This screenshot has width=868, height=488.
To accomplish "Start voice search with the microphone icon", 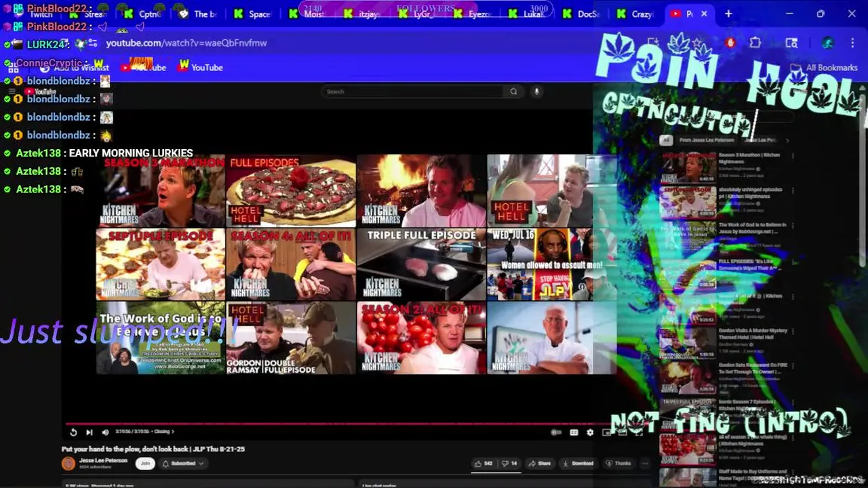I will [536, 91].
